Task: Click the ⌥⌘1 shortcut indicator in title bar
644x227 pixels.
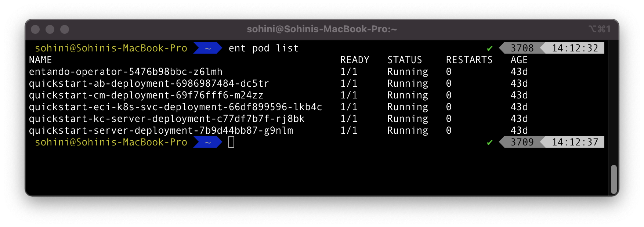Action: [599, 29]
